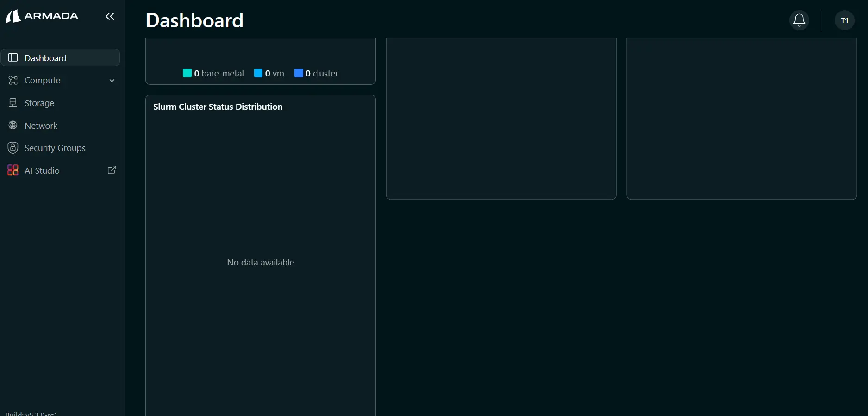
Task: Collapse the sidebar with double-chevron icon
Action: [110, 17]
